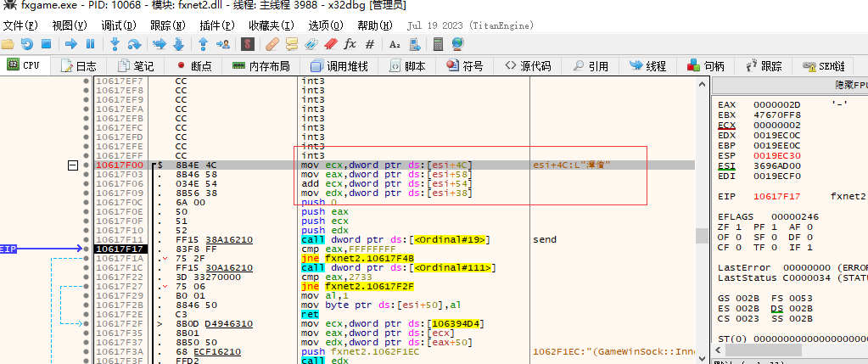Toggle breakpoint dot at address 10617F3A

(x=86, y=353)
